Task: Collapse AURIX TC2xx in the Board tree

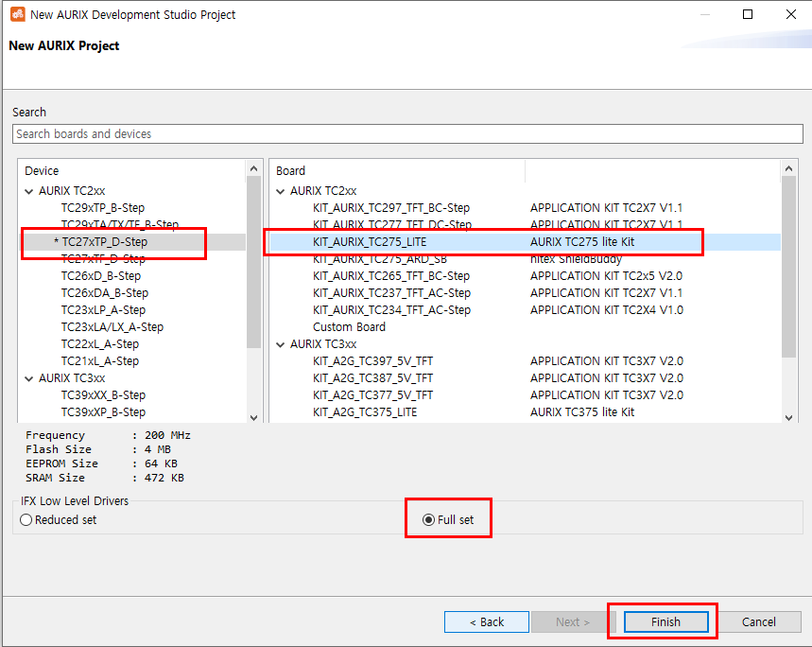Action: 281,191
